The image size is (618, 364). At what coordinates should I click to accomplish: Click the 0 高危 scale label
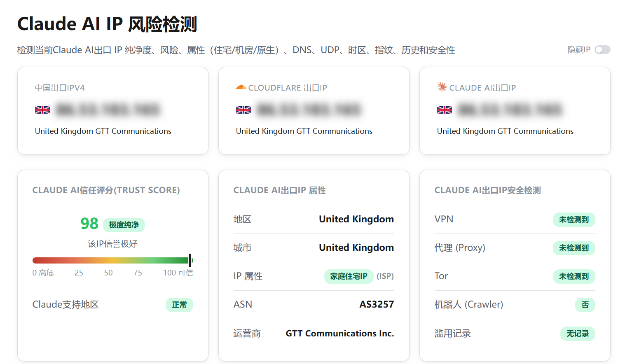pos(43,273)
